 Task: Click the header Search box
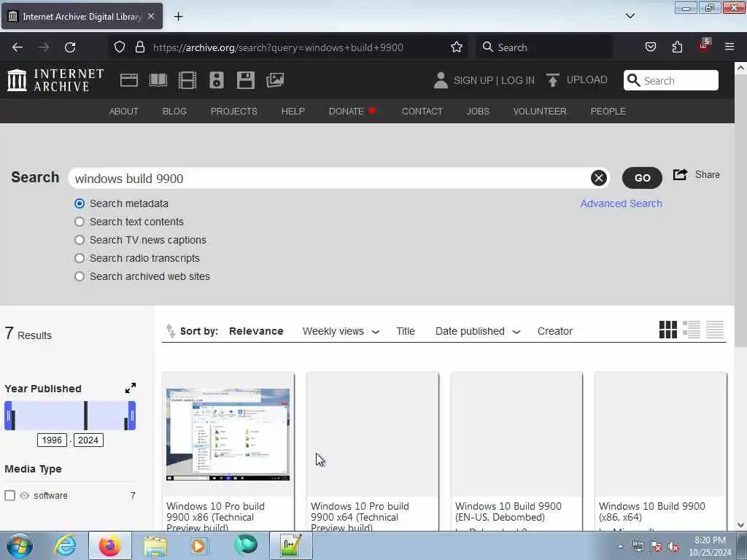click(671, 80)
